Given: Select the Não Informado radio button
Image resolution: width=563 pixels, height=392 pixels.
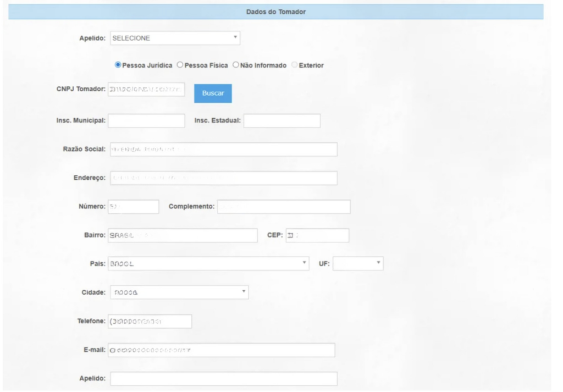Looking at the screenshot, I should [x=236, y=65].
